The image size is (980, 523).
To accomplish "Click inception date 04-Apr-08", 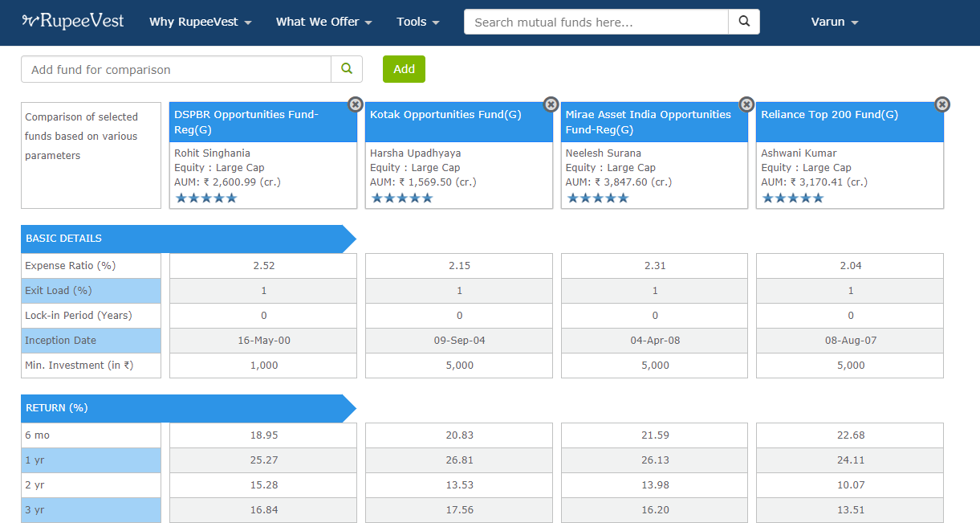I will tap(655, 340).
